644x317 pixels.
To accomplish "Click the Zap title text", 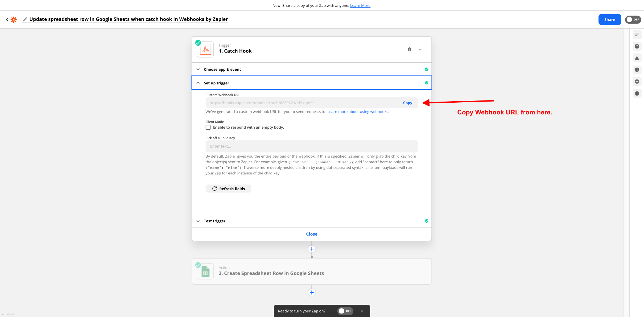I will click(x=129, y=19).
